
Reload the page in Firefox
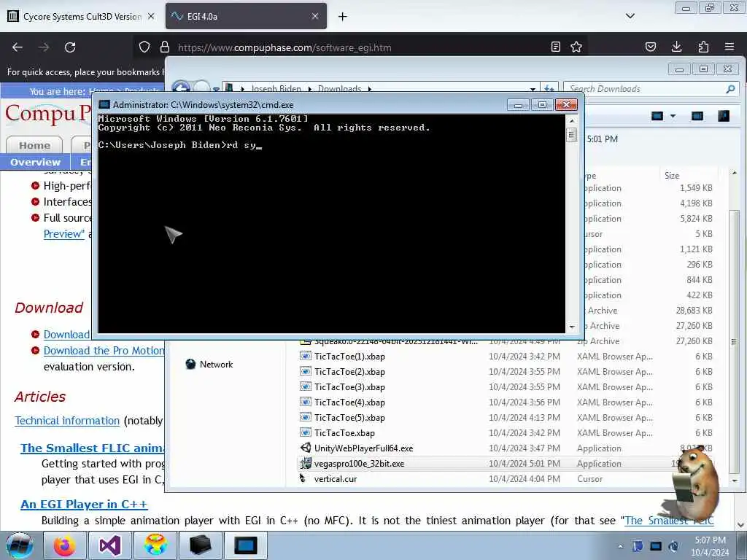(x=70, y=47)
